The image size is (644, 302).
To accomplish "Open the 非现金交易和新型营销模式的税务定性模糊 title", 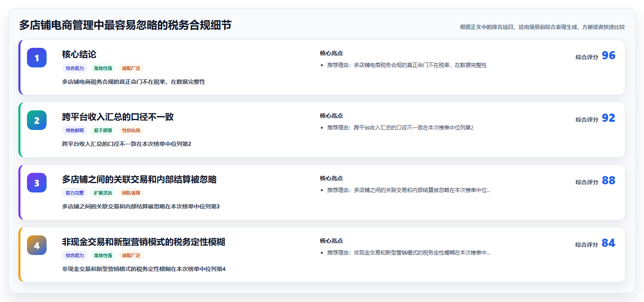I will (143, 242).
